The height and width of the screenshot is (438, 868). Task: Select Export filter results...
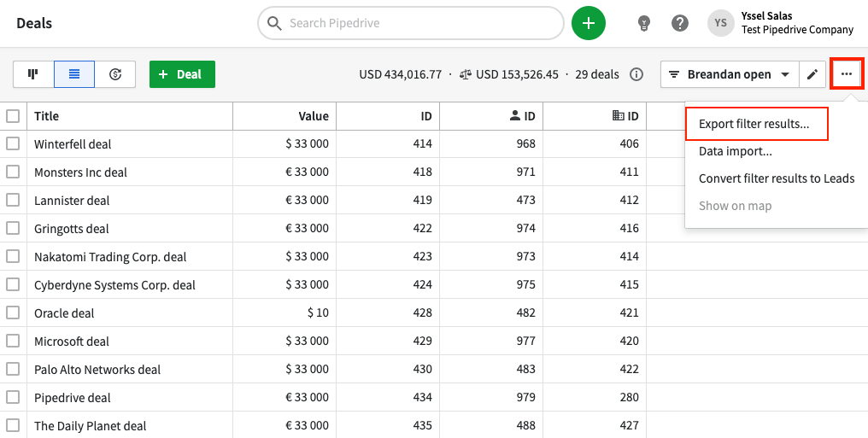point(756,124)
